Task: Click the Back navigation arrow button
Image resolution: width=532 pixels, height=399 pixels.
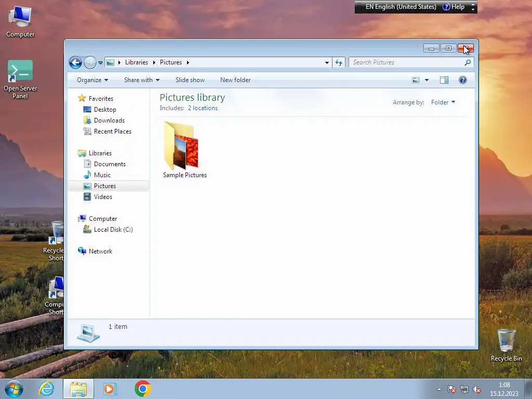Action: tap(75, 62)
